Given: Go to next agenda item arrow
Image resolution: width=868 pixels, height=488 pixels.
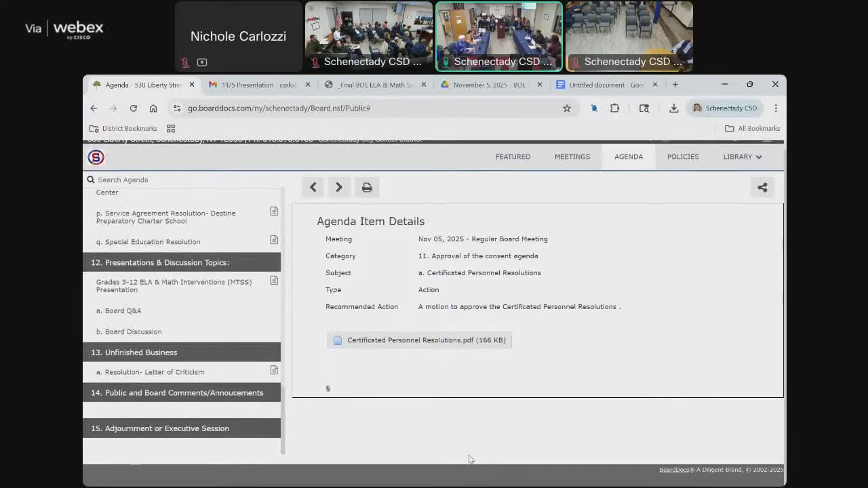Looking at the screenshot, I should click(x=339, y=188).
